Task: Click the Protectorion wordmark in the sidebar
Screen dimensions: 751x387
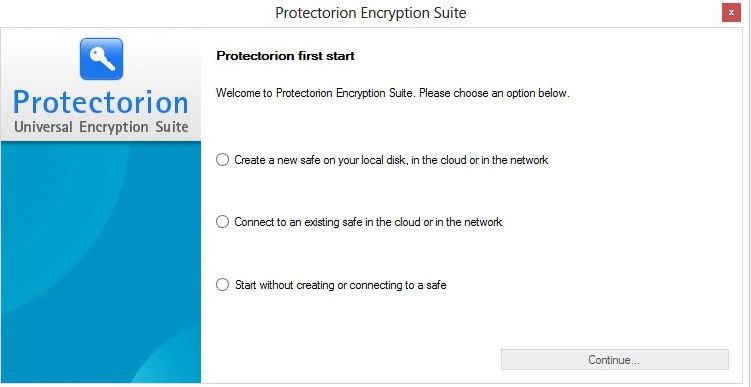Action: [x=101, y=102]
